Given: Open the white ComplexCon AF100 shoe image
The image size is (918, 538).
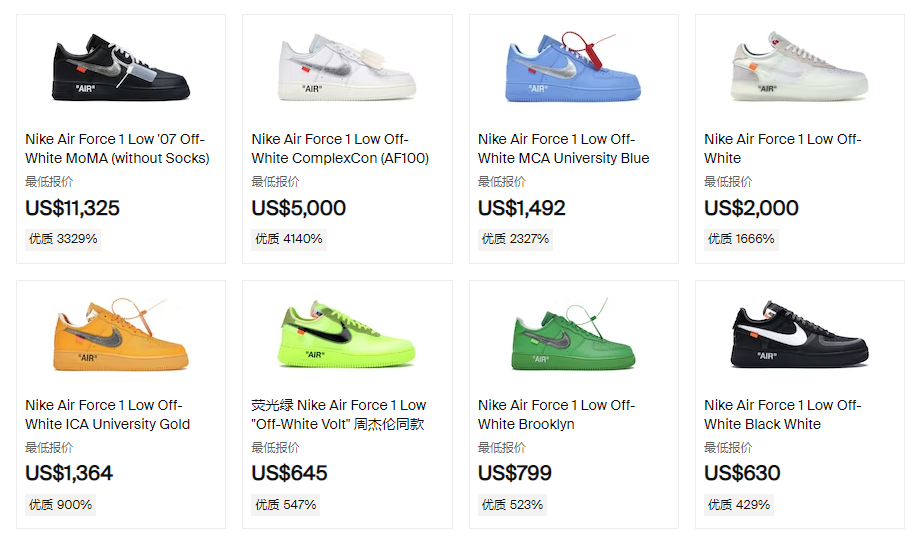Looking at the screenshot, I should pyautogui.click(x=347, y=67).
